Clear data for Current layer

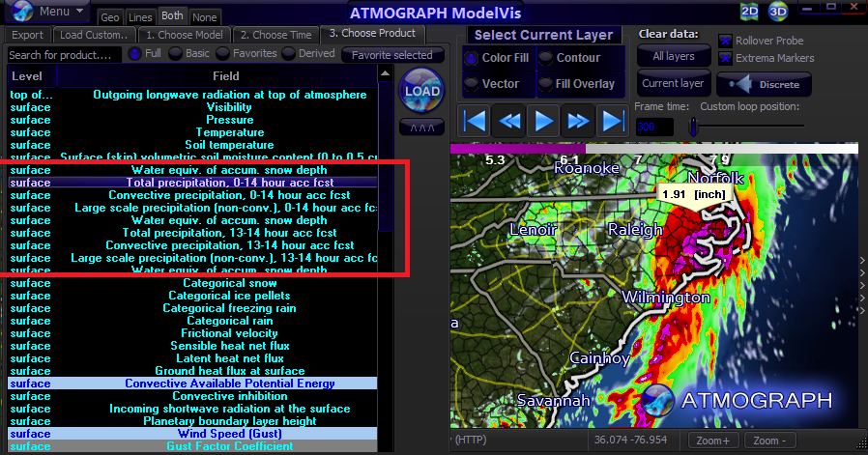pos(673,84)
